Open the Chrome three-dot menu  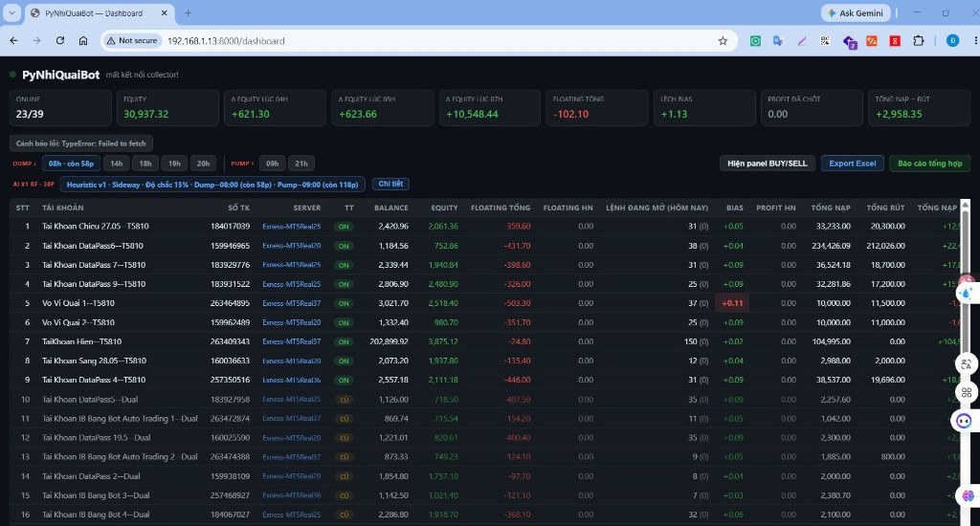click(975, 40)
